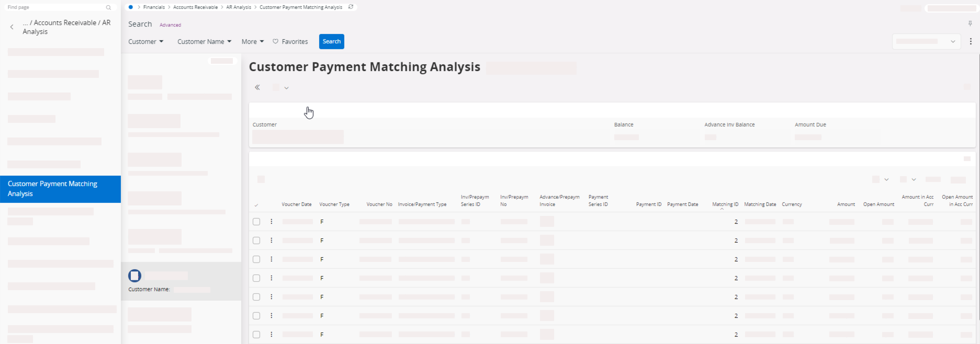Image resolution: width=980 pixels, height=344 pixels.
Task: Toggle the select-all checkmark in table header
Action: coord(256,205)
